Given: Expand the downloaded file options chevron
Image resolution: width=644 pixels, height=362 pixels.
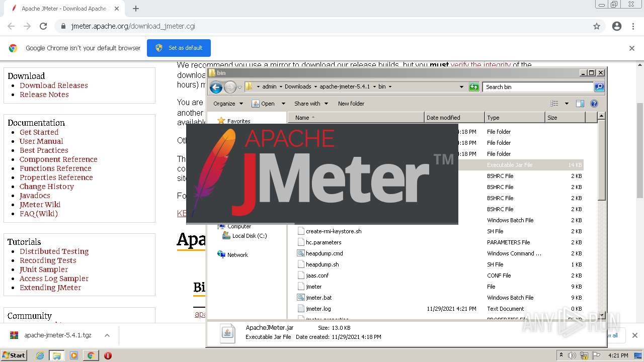Looking at the screenshot, I should point(107,335).
